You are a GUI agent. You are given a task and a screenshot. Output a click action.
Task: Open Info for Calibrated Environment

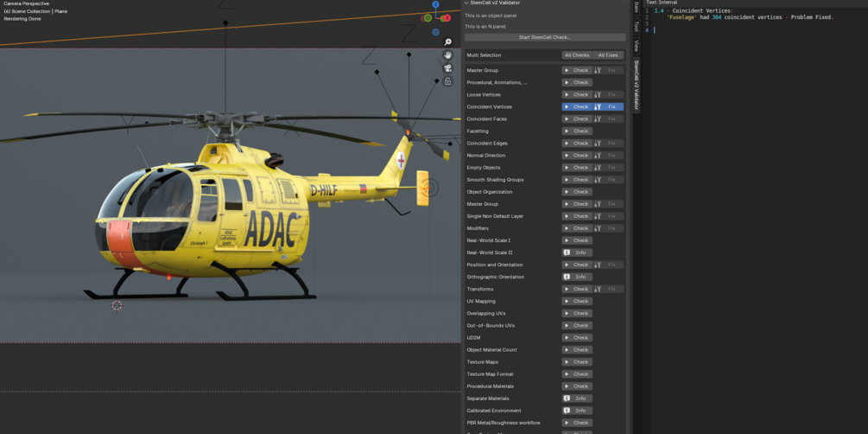(x=577, y=411)
